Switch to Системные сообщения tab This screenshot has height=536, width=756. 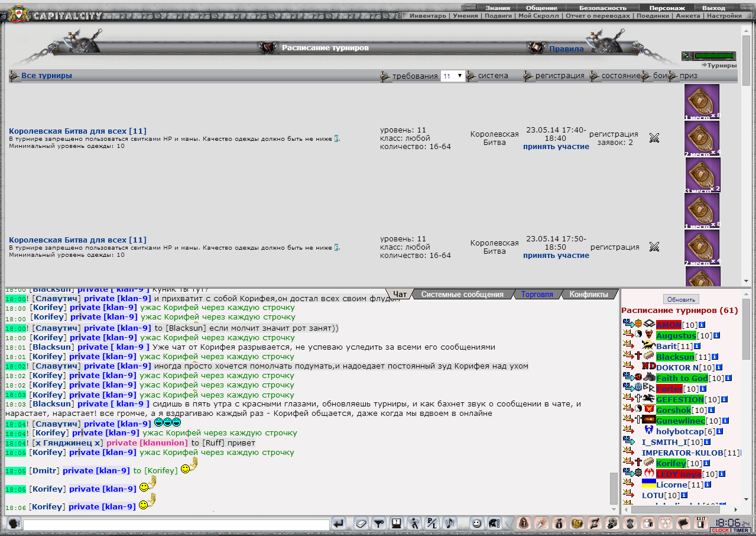click(462, 294)
